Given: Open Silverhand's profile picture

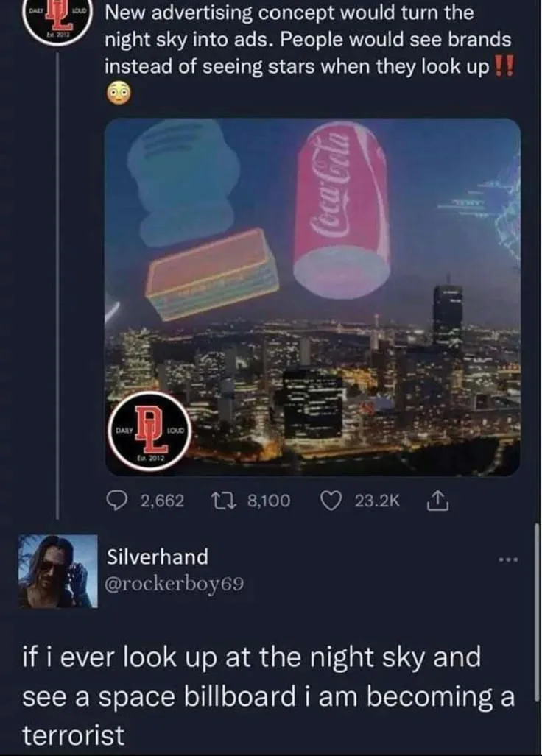Looking at the screenshot, I should (x=58, y=570).
